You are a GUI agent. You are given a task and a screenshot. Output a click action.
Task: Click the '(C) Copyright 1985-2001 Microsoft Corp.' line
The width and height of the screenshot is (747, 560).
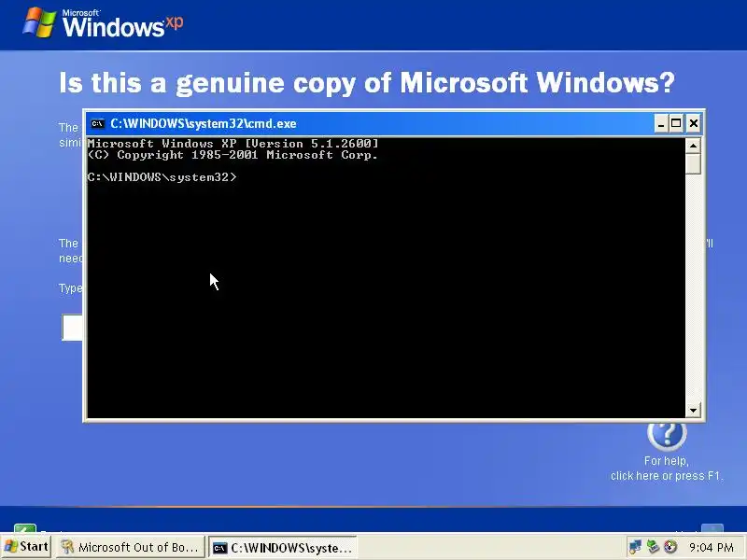233,155
